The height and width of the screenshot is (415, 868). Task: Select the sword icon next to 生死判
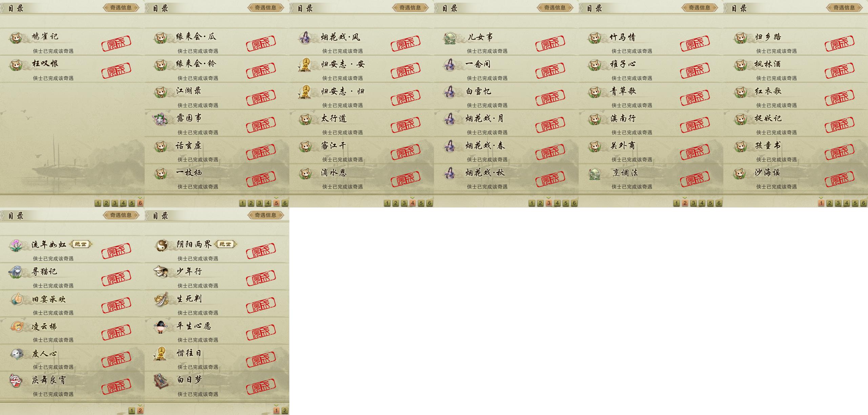tap(161, 299)
